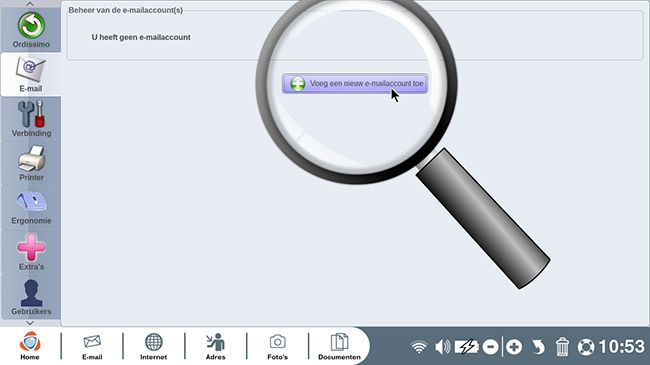This screenshot has width=650, height=365.
Task: Open the Printer settings section
Action: tap(31, 163)
